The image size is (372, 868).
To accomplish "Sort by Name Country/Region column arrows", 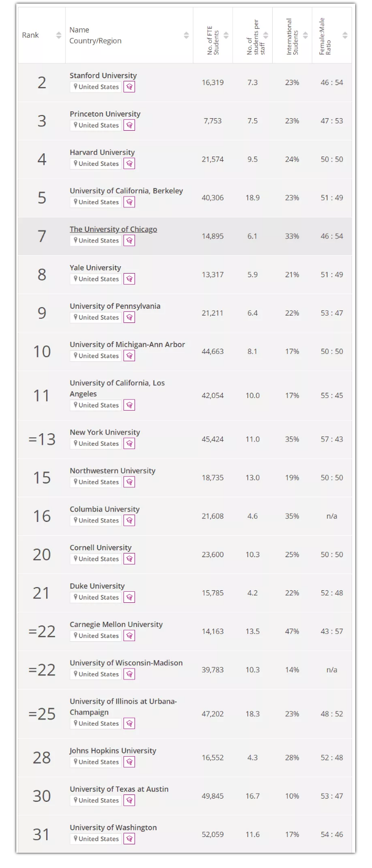I will 186,35.
